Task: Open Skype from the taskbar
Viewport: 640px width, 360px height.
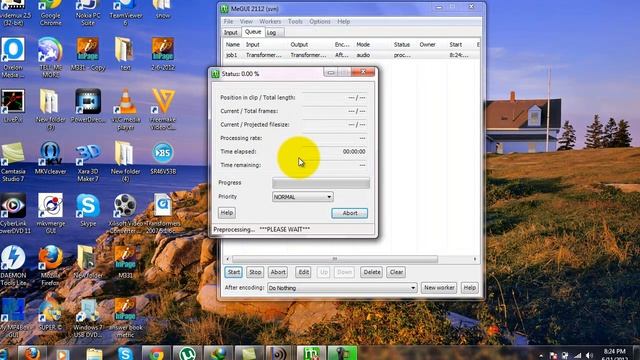Action: (125, 353)
